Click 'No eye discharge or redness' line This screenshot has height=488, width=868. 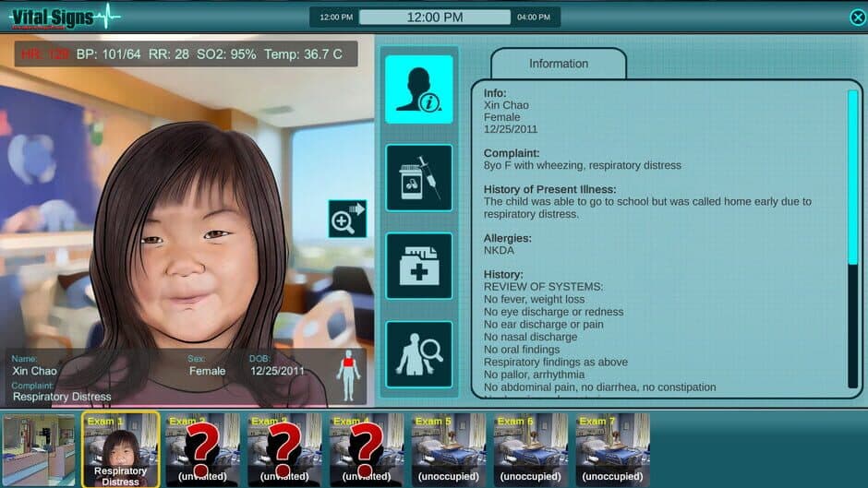(x=553, y=312)
